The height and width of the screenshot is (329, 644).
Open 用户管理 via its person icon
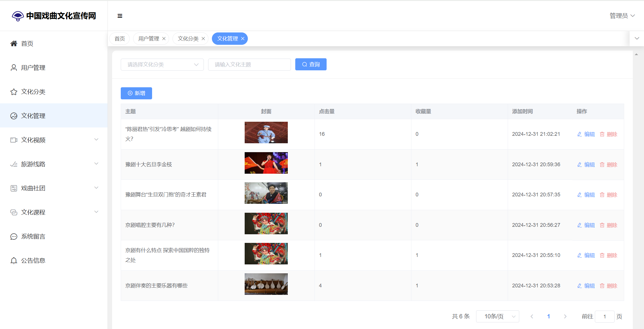(x=14, y=68)
